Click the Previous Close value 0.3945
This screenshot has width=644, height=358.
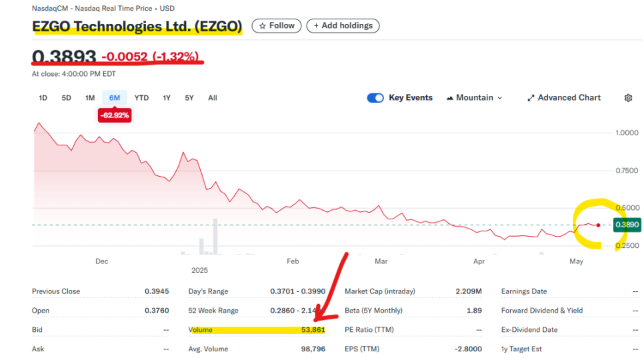tap(157, 291)
